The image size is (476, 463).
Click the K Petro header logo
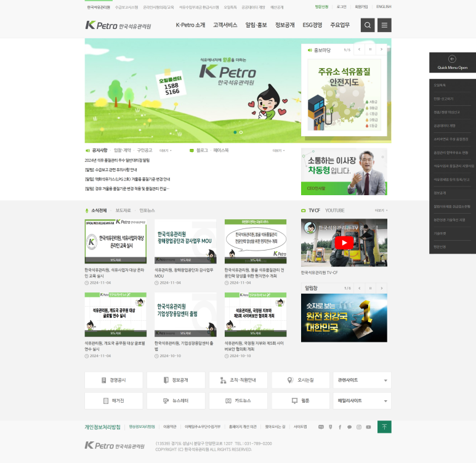pos(118,25)
